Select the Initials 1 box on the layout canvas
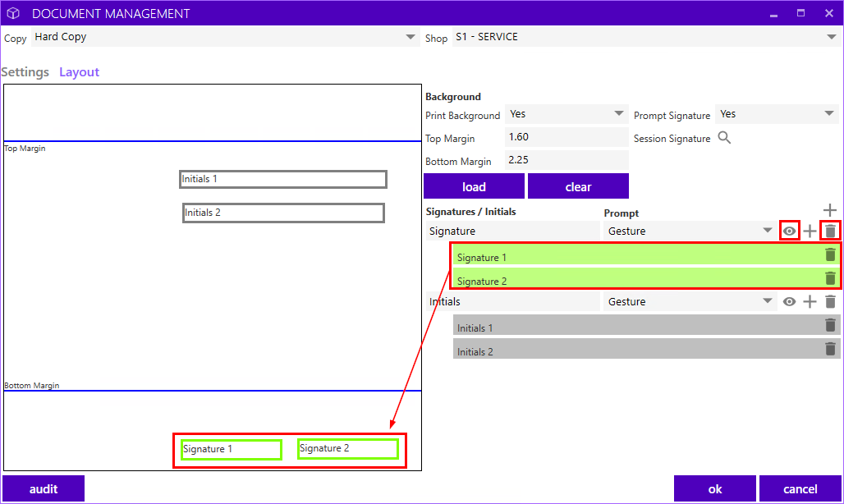This screenshot has height=504, width=844. click(283, 179)
